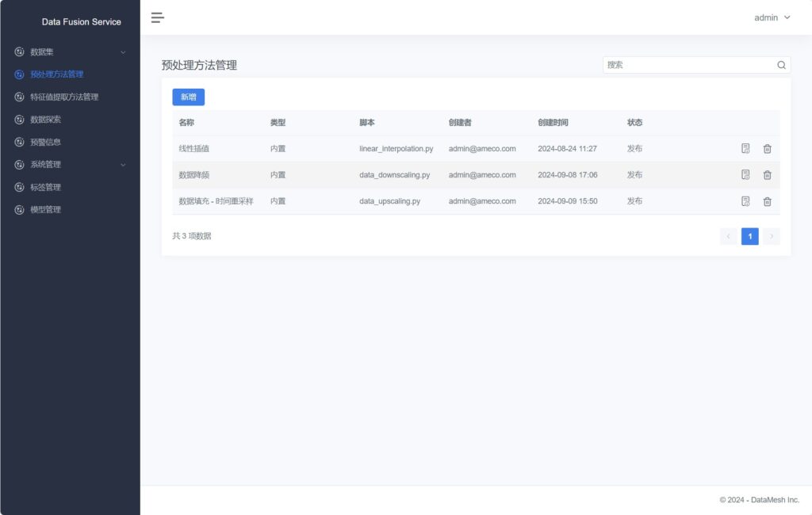Expand the 系统管理 submenu chevron

[x=123, y=165]
